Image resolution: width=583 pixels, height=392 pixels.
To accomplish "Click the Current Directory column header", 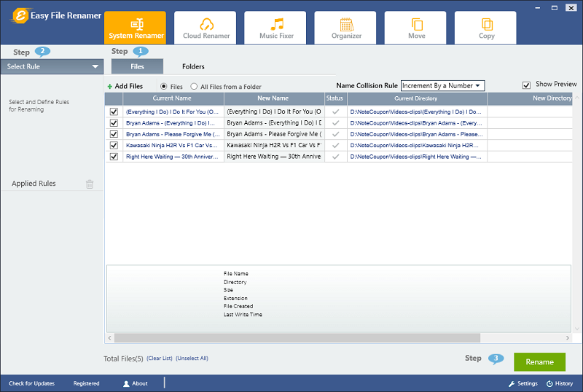I will click(417, 98).
